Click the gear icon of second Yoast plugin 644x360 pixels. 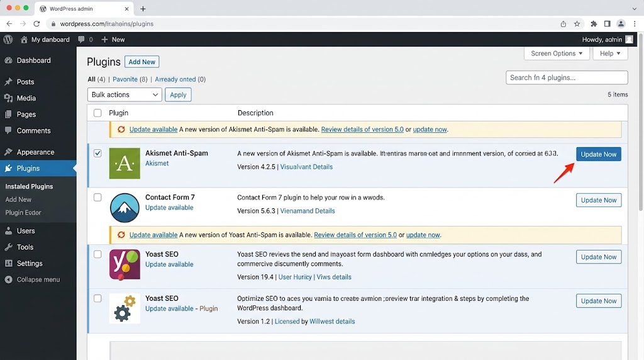(x=125, y=308)
